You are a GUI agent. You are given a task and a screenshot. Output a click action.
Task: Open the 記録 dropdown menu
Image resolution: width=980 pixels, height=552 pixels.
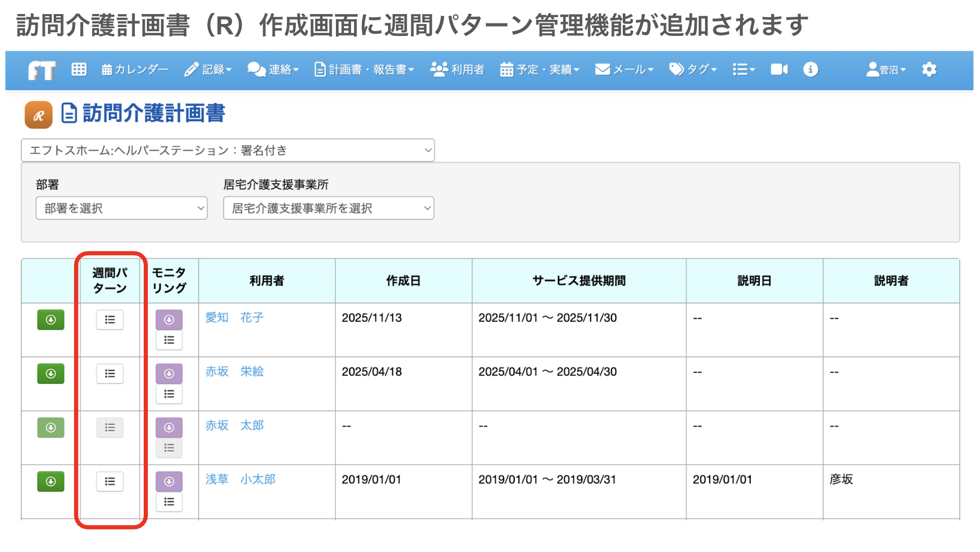pyautogui.click(x=208, y=69)
